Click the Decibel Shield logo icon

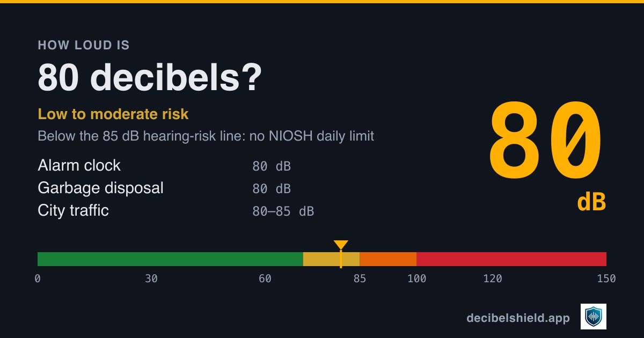(594, 317)
